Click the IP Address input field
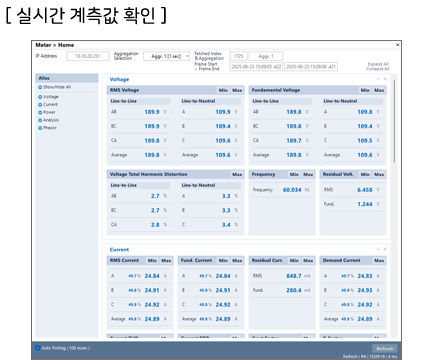Screen dimensions: 433x361 (x=88, y=56)
